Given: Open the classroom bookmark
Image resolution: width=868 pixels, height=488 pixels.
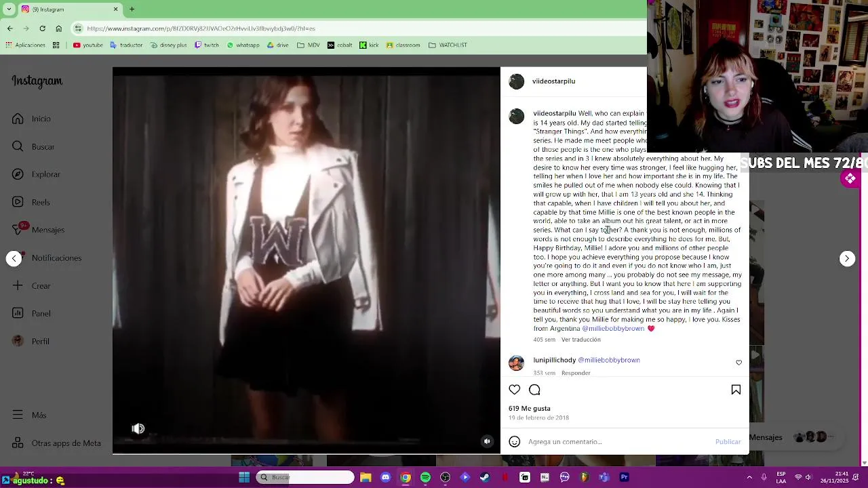Looking at the screenshot, I should pos(403,45).
